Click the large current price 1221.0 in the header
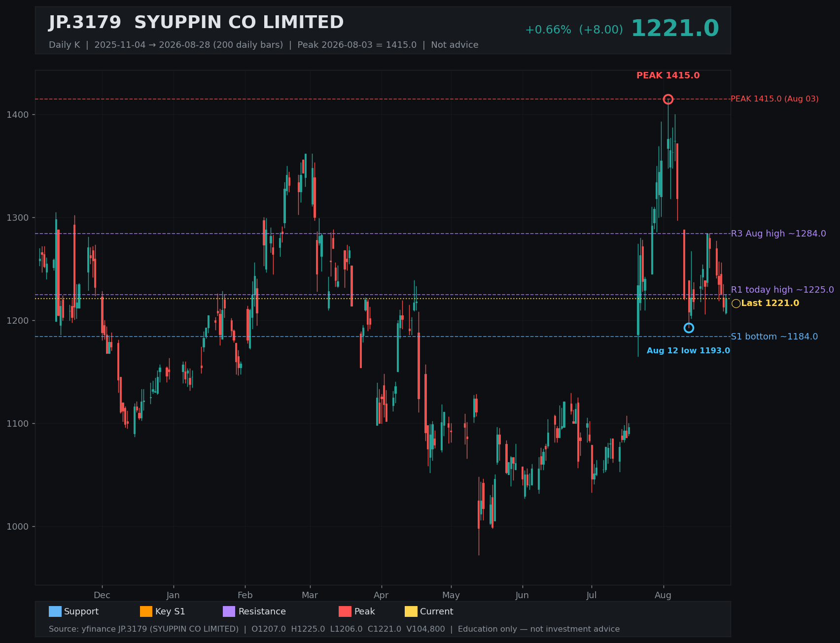The image size is (840, 643). tap(675, 29)
